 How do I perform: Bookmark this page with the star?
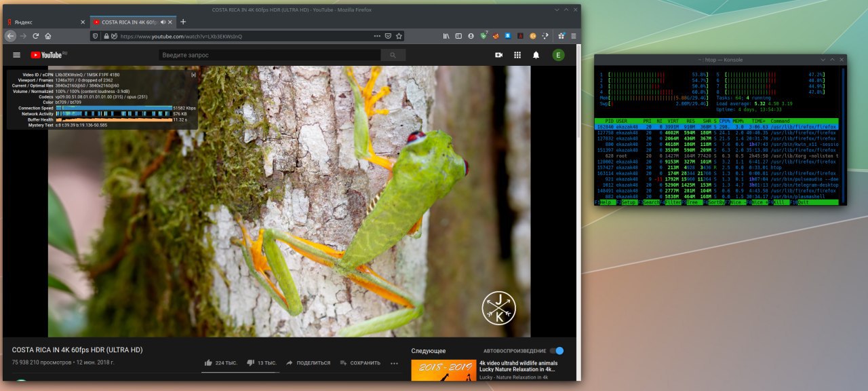click(x=399, y=36)
